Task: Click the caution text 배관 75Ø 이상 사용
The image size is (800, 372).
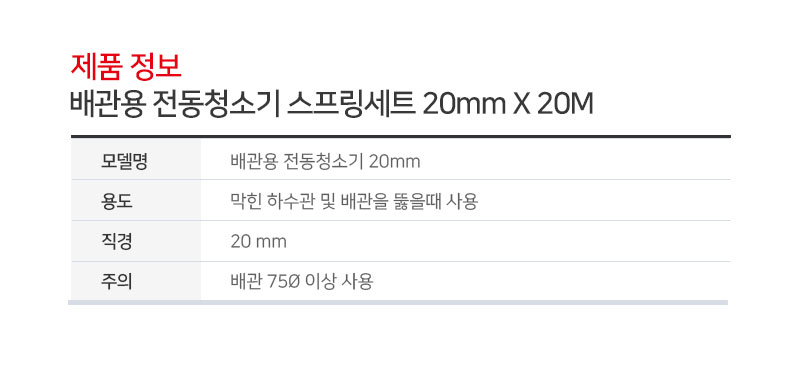Action: point(302,281)
